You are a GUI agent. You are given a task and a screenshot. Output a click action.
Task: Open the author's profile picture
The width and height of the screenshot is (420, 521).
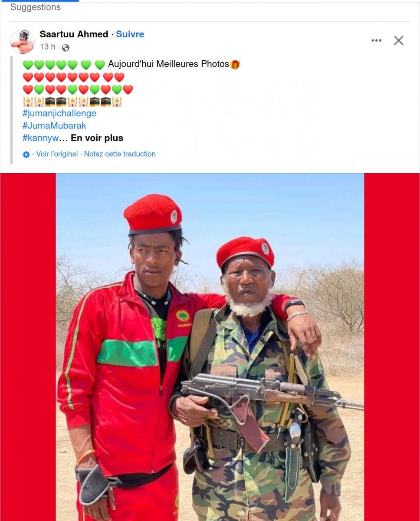22,42
